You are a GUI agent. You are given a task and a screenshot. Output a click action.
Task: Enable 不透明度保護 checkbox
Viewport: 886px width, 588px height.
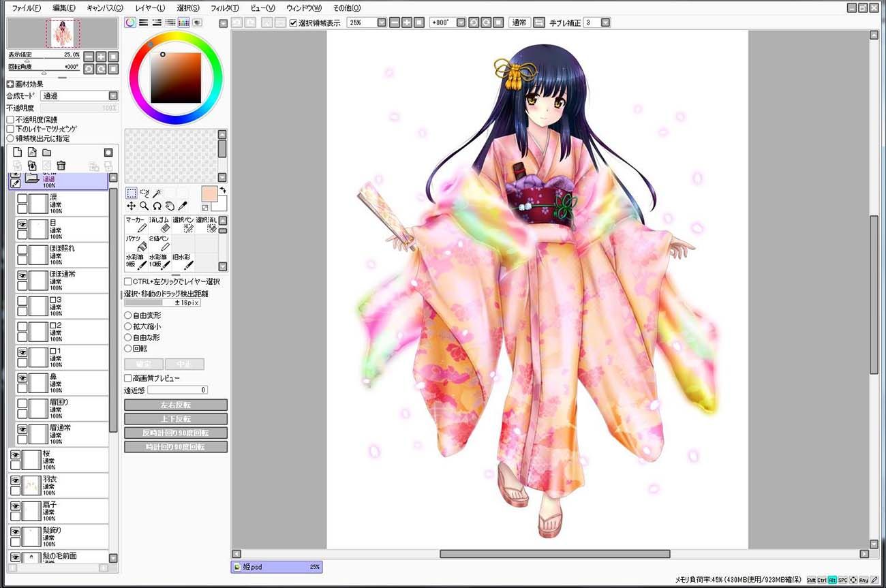pos(10,119)
